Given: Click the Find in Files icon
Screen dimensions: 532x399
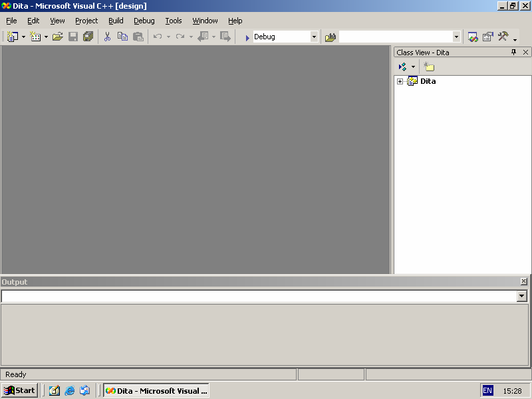Looking at the screenshot, I should (330, 37).
